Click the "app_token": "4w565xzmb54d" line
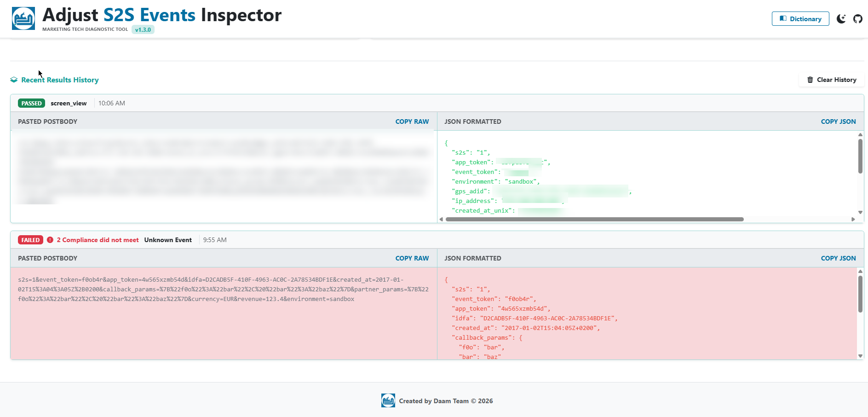The image size is (868, 417). pos(501,309)
